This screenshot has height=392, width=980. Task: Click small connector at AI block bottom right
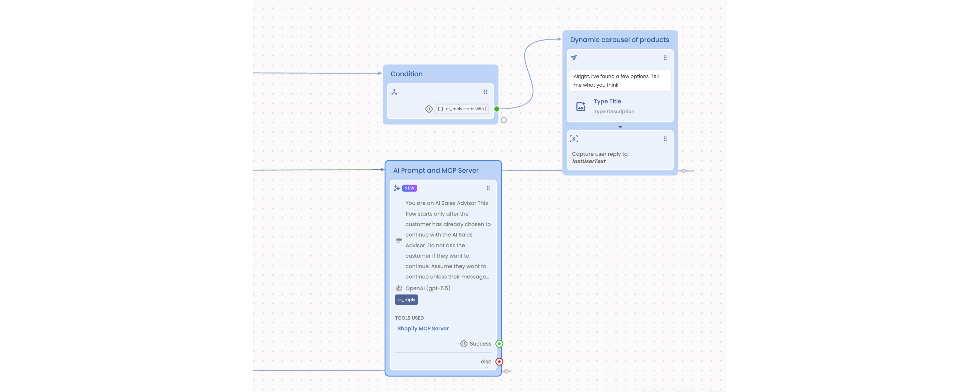click(506, 371)
